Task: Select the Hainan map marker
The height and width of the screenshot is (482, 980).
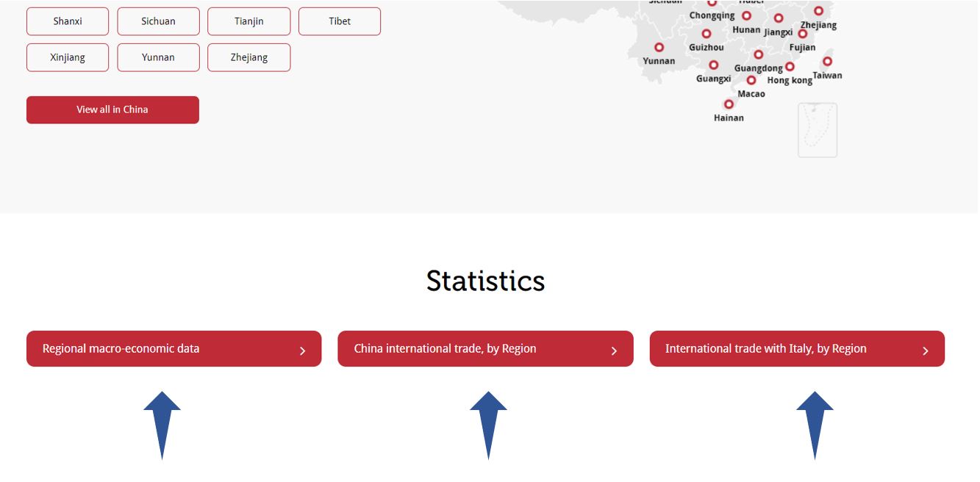Action: (729, 104)
